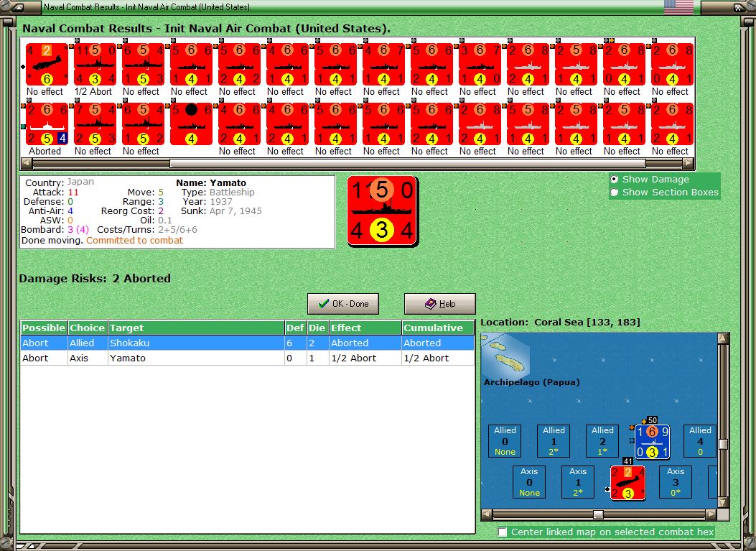Select the Shokaku row in damage table
The image size is (756, 551).
[248, 343]
